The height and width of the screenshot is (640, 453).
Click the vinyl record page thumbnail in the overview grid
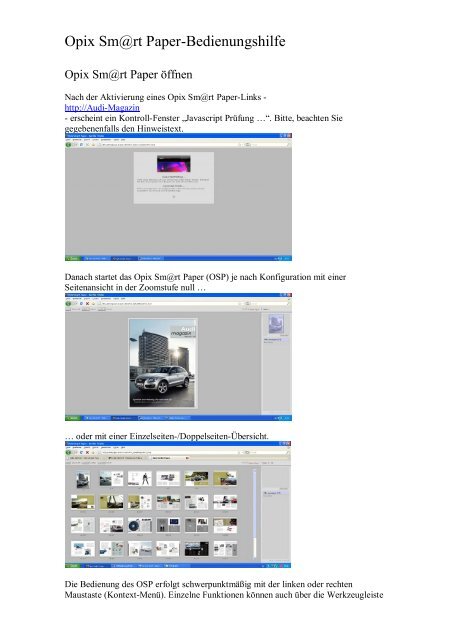pos(140,526)
